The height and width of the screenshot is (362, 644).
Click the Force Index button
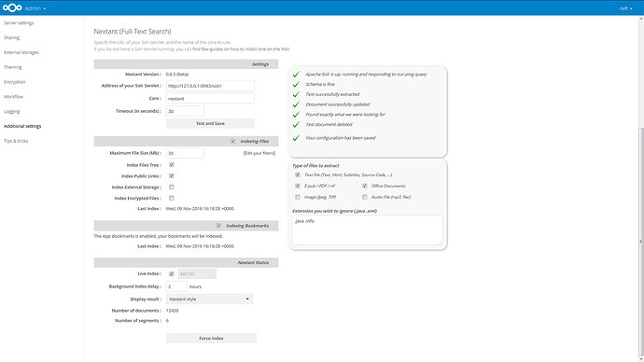[x=211, y=338]
